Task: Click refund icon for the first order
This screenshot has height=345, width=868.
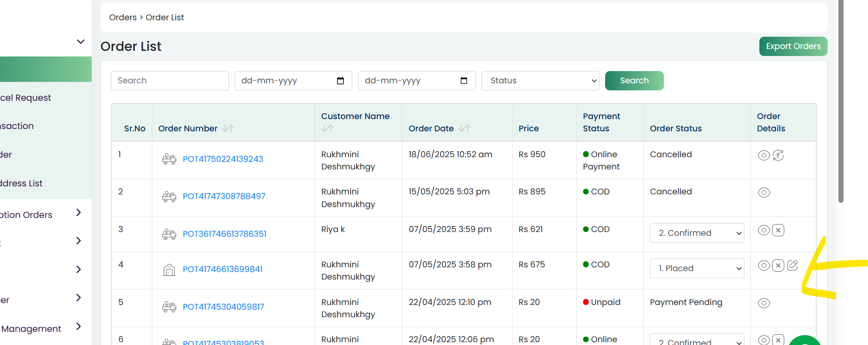Action: point(778,155)
